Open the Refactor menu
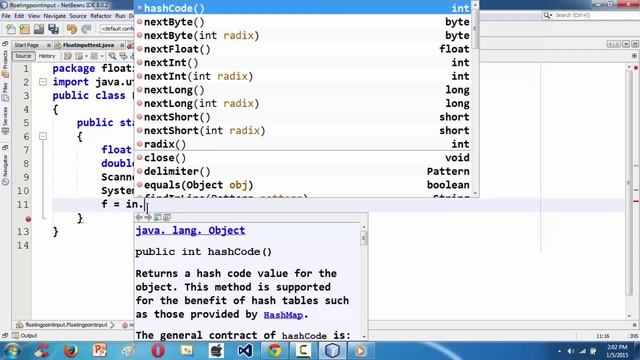This screenshot has width=640, height=360. (x=101, y=16)
